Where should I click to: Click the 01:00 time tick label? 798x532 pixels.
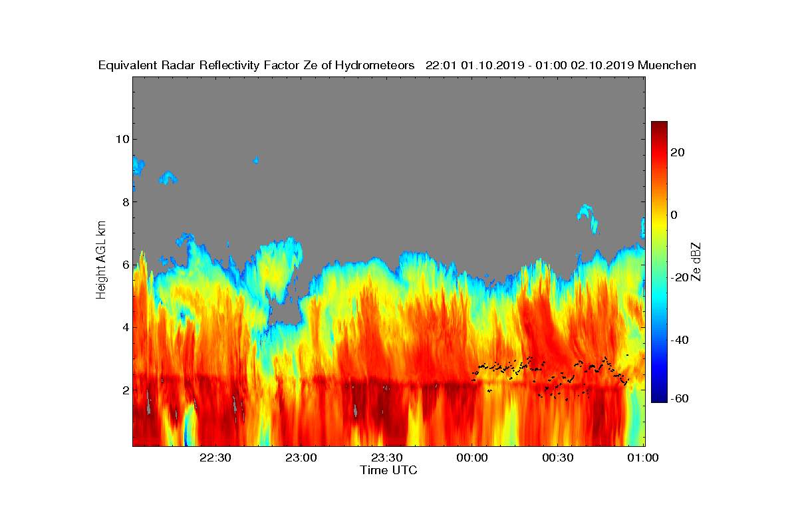pos(643,458)
